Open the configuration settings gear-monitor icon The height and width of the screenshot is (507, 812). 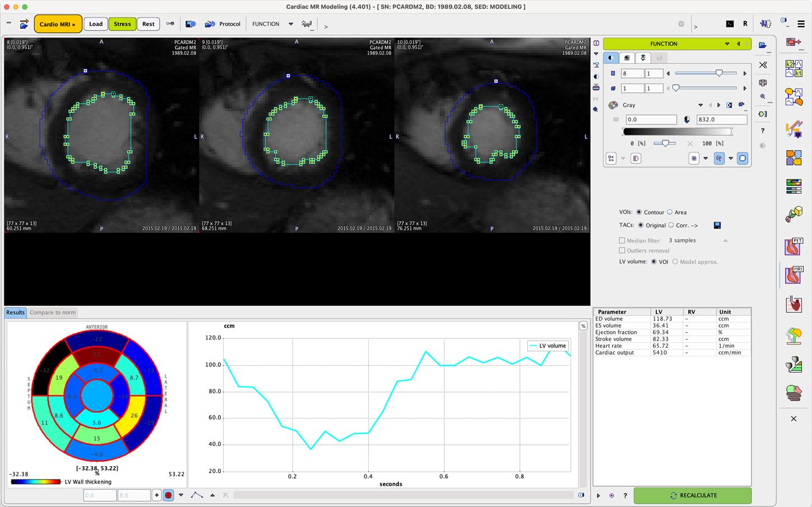coord(191,24)
